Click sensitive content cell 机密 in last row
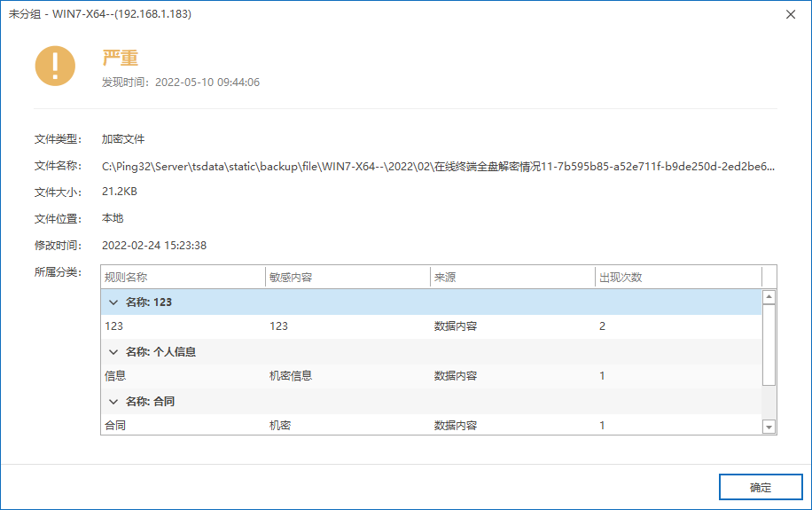Screen dimensions: 812x510 (x=280, y=426)
